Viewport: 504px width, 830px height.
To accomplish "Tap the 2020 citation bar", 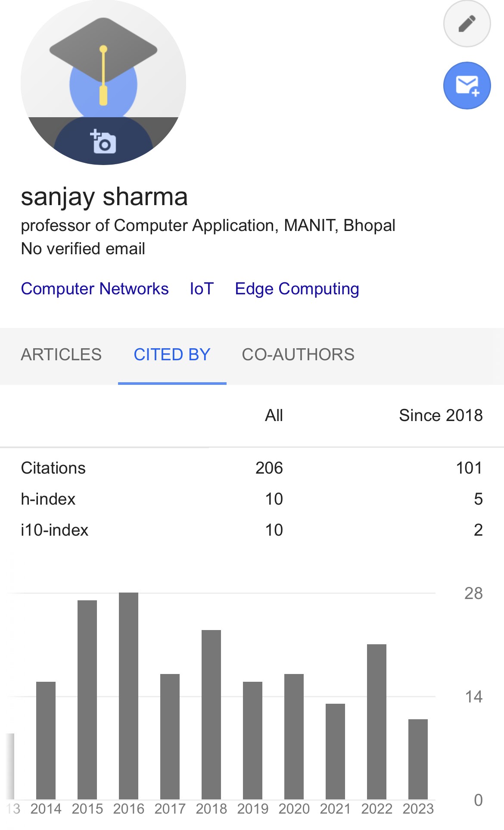I will (294, 736).
